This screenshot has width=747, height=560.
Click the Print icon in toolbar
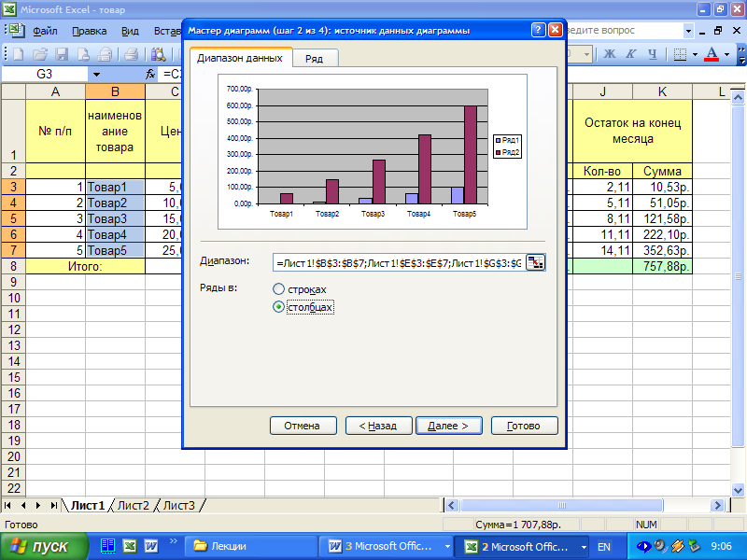click(x=131, y=54)
